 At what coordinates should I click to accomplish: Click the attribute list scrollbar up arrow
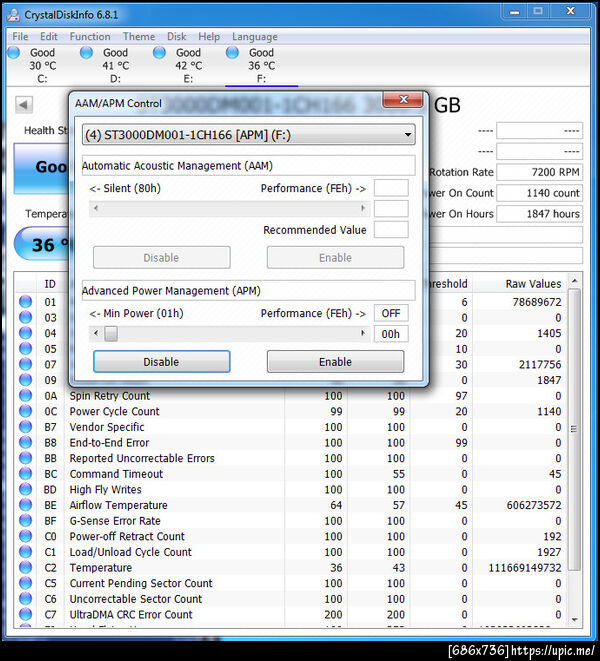(574, 281)
